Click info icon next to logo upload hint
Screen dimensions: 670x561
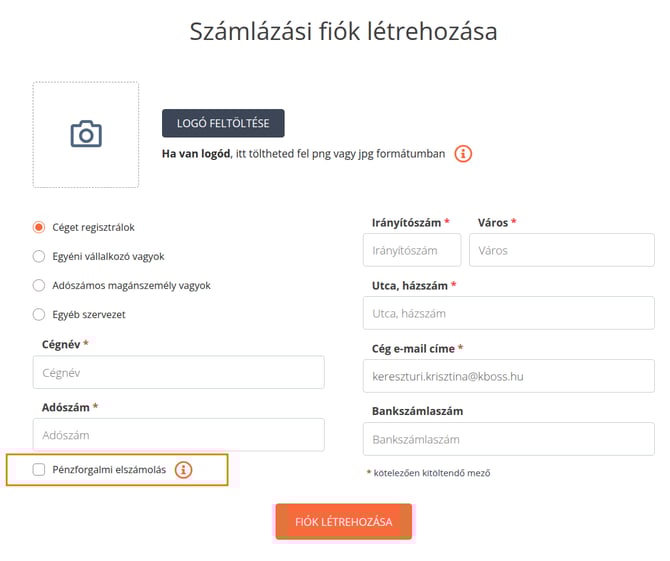(x=463, y=154)
